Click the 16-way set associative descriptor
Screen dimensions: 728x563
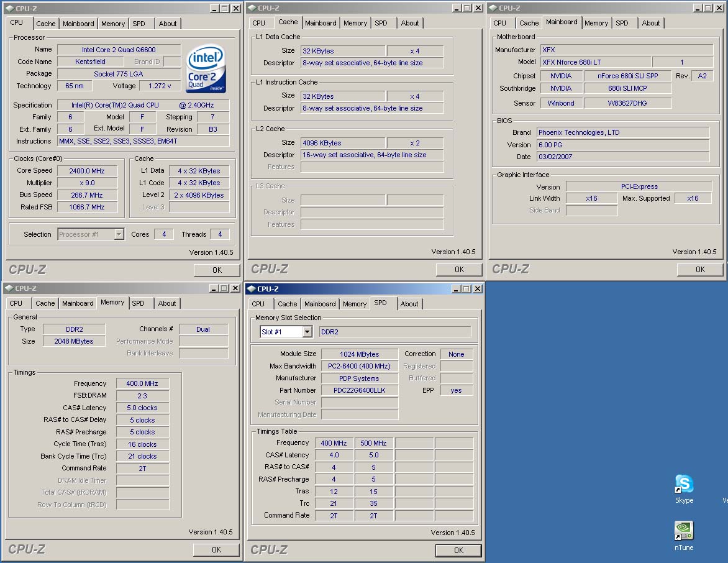coord(372,155)
